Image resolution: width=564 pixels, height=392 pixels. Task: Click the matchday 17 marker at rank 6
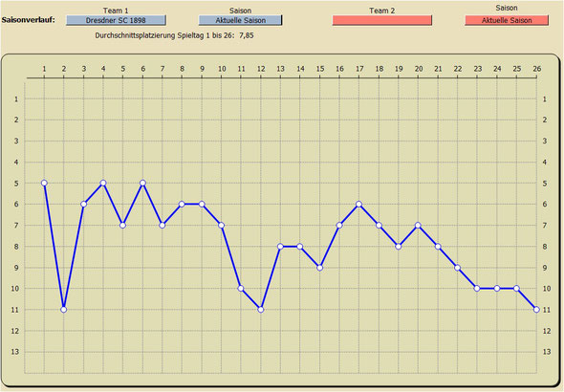click(359, 205)
